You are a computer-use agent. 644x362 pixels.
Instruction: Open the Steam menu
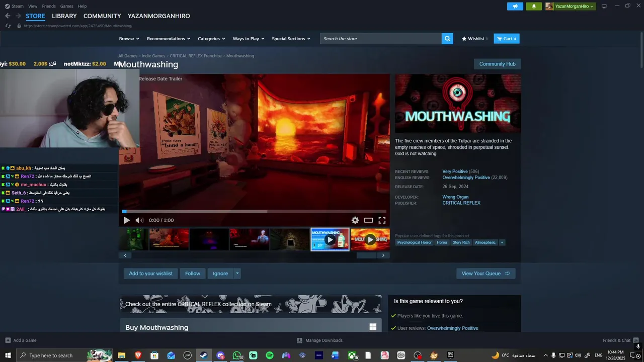click(x=18, y=6)
